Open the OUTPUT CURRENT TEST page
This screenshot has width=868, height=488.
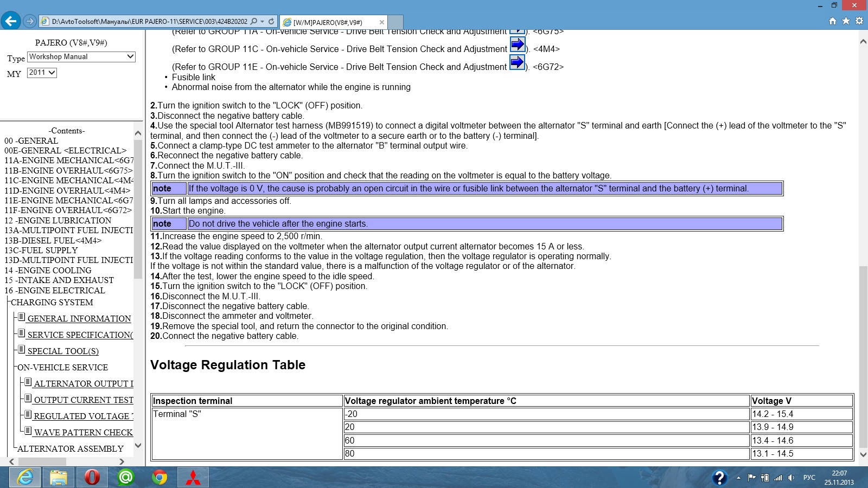coord(84,400)
